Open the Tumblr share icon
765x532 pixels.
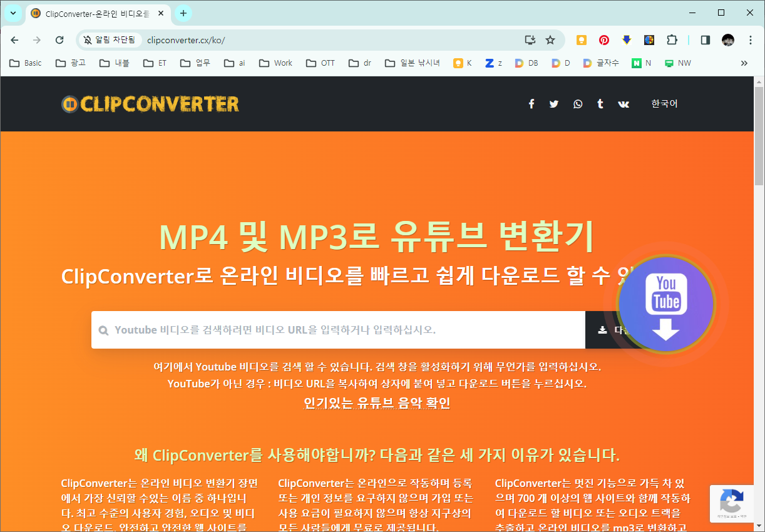tap(600, 104)
